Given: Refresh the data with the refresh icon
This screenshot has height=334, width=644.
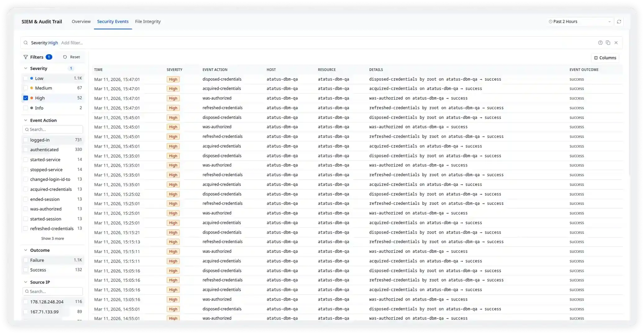Looking at the screenshot, I should [619, 21].
